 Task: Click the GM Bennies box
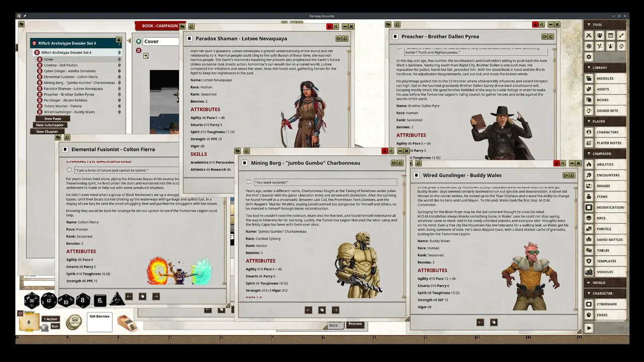tap(99, 322)
